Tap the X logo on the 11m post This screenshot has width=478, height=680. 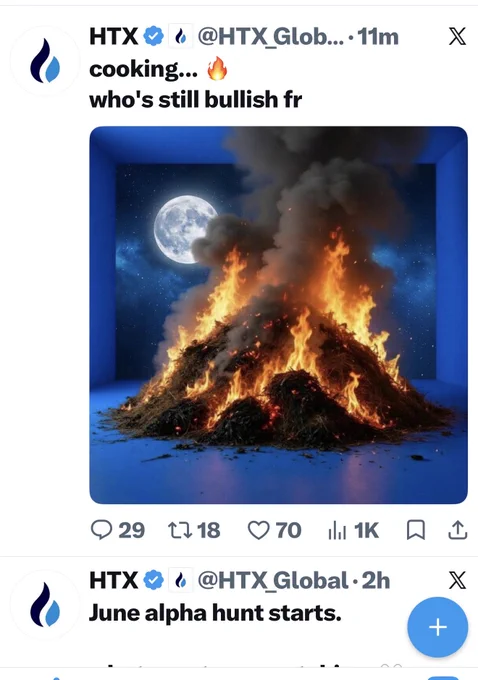pyautogui.click(x=457, y=36)
